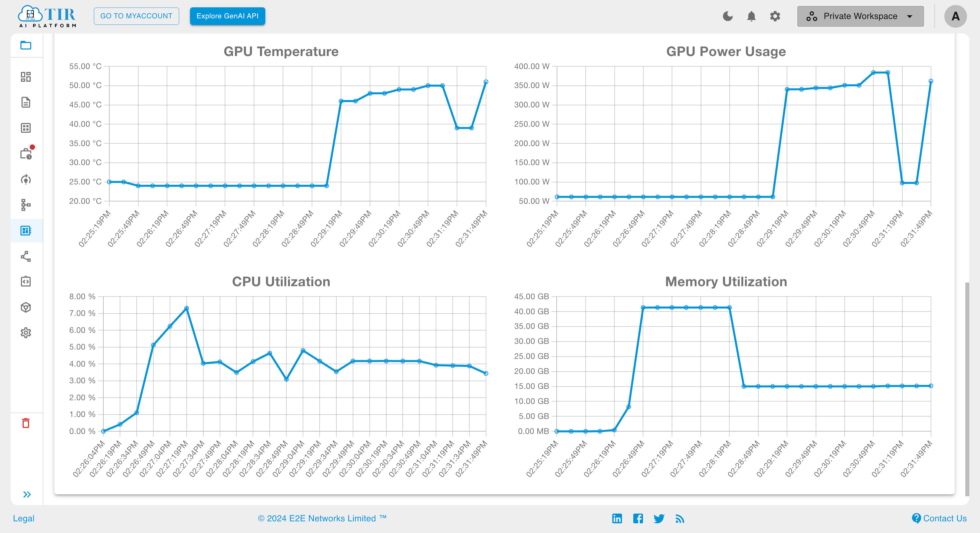Click 8.00 % axis label
This screenshot has height=533, width=980.
click(x=82, y=296)
